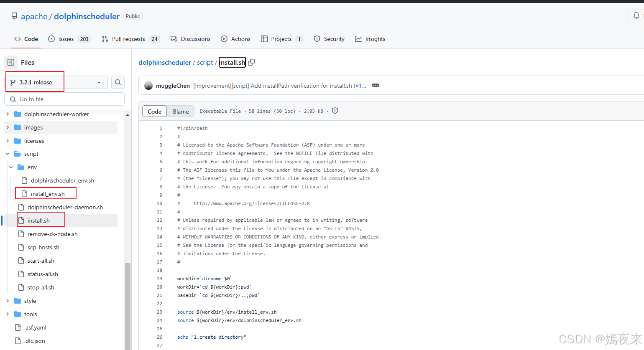
Task: Open the Discussions tab
Action: [x=191, y=39]
